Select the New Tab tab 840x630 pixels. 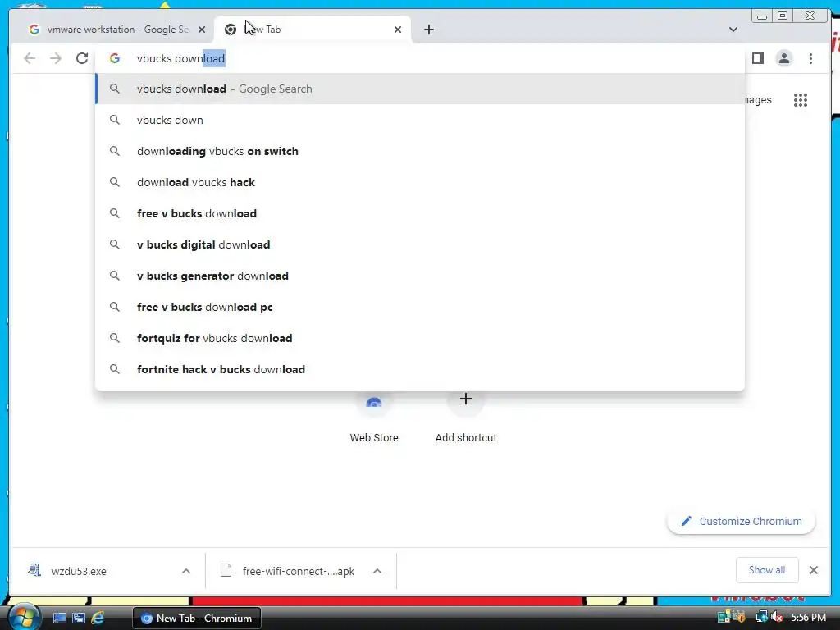312,30
